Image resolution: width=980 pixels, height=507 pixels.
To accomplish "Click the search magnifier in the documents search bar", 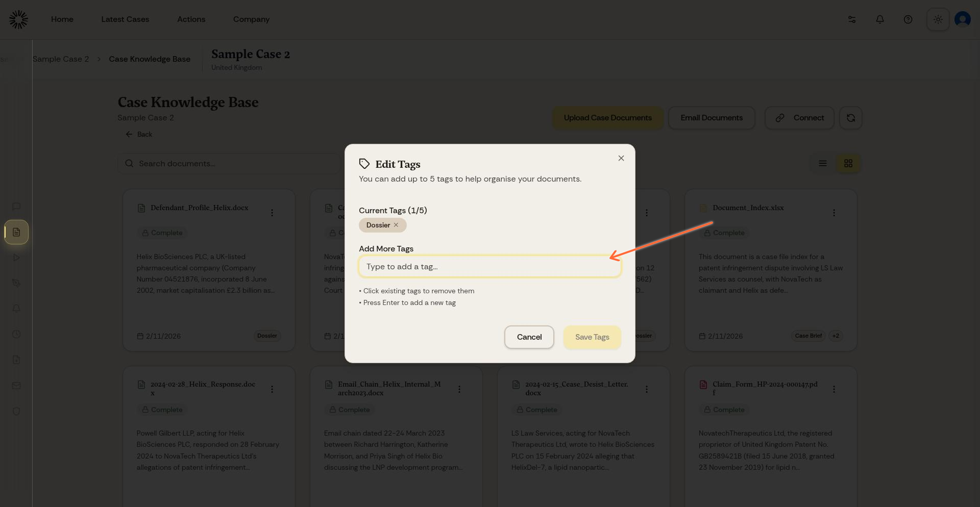I will pos(129,163).
